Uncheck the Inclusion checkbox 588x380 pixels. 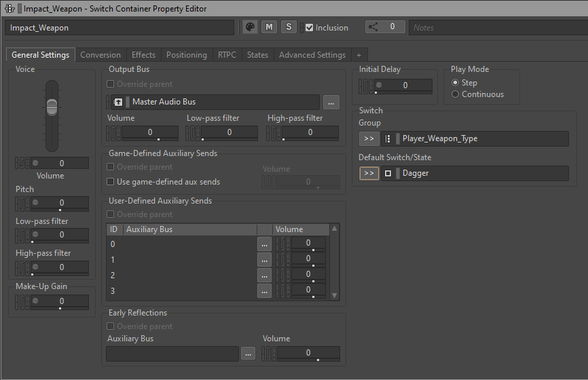click(310, 28)
